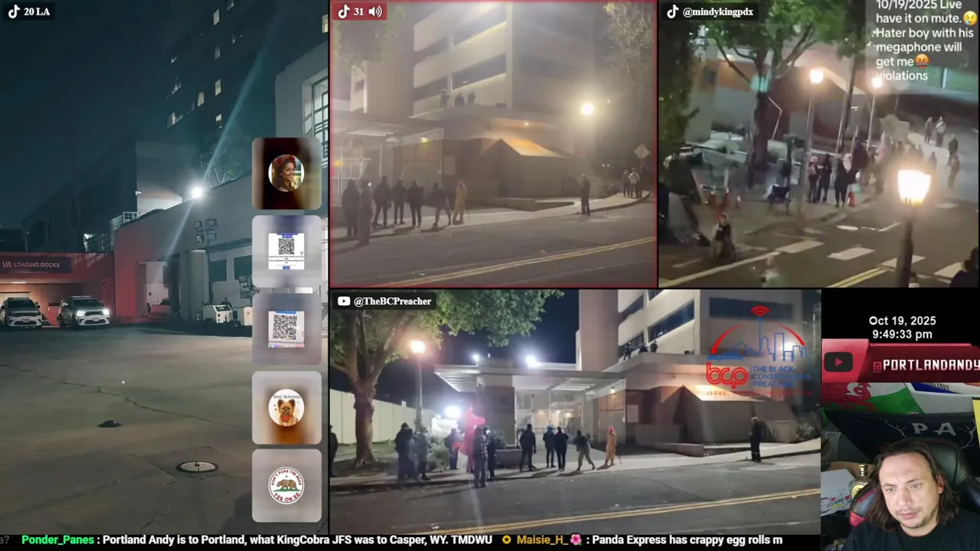980x551 pixels.
Task: Click the "Panda Express has crappy egg rolls" message
Action: [688, 540]
